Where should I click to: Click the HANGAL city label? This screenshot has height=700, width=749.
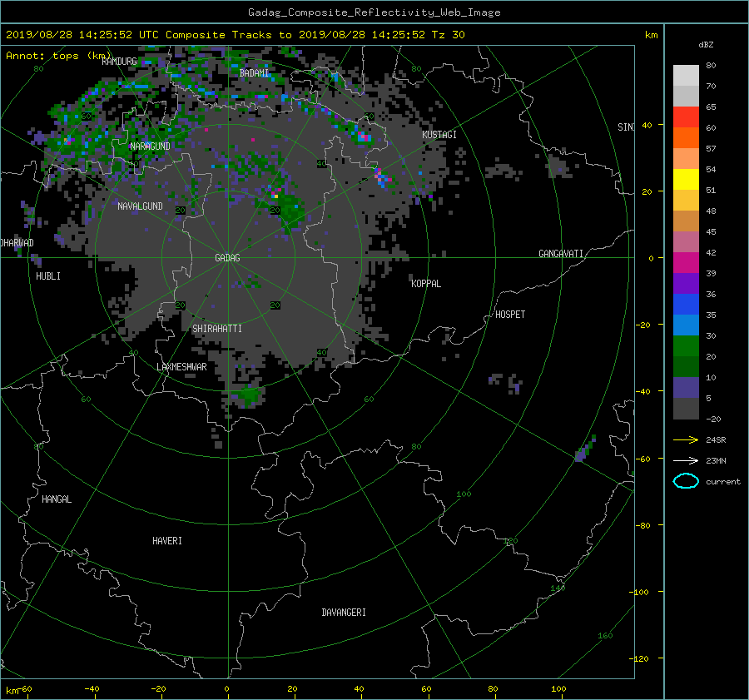57,499
